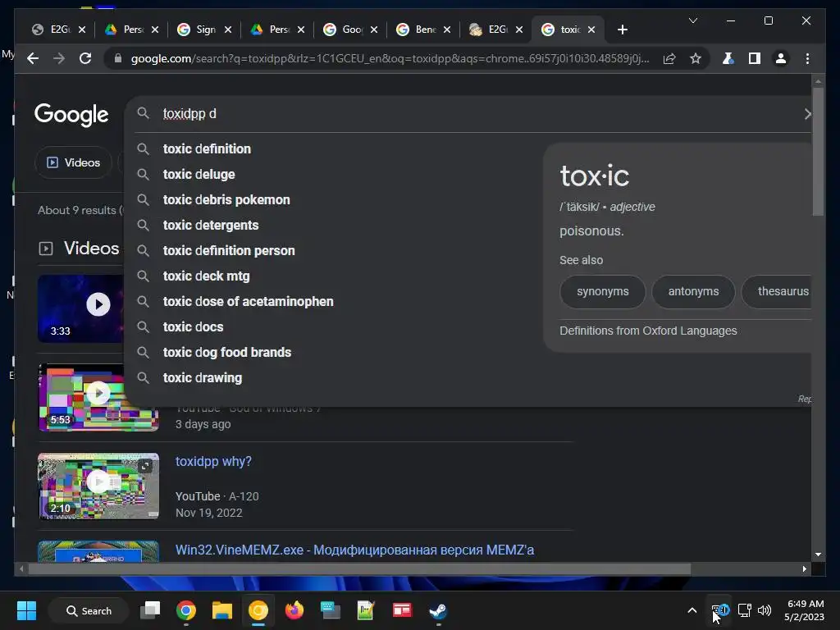Screen dimensions: 840x630
Task: Open the taskbar Search box
Action: (x=89, y=610)
